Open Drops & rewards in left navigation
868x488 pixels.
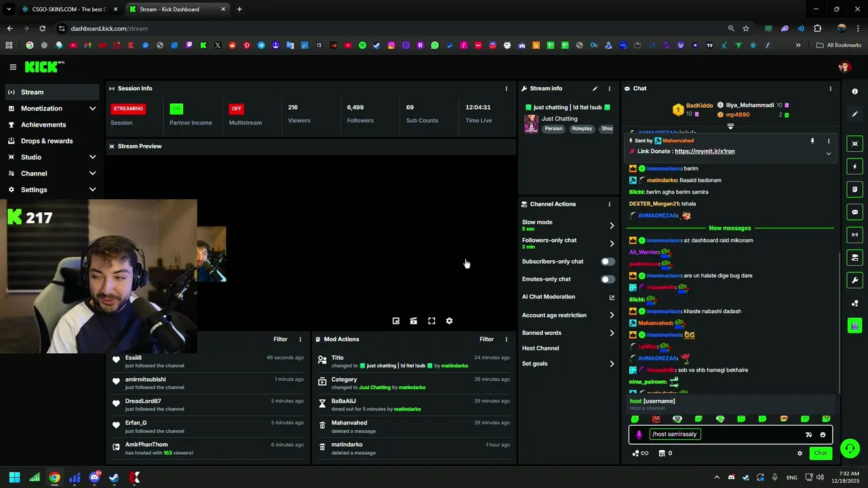52,141
